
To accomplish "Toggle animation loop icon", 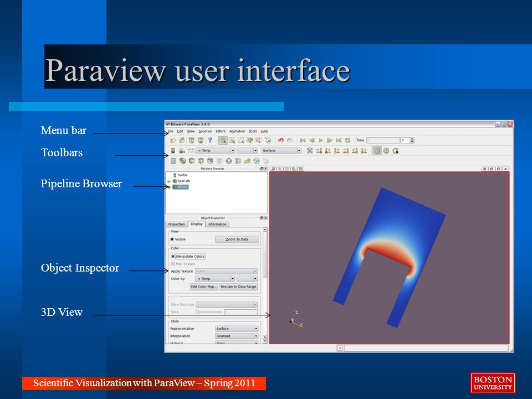I will 348,140.
